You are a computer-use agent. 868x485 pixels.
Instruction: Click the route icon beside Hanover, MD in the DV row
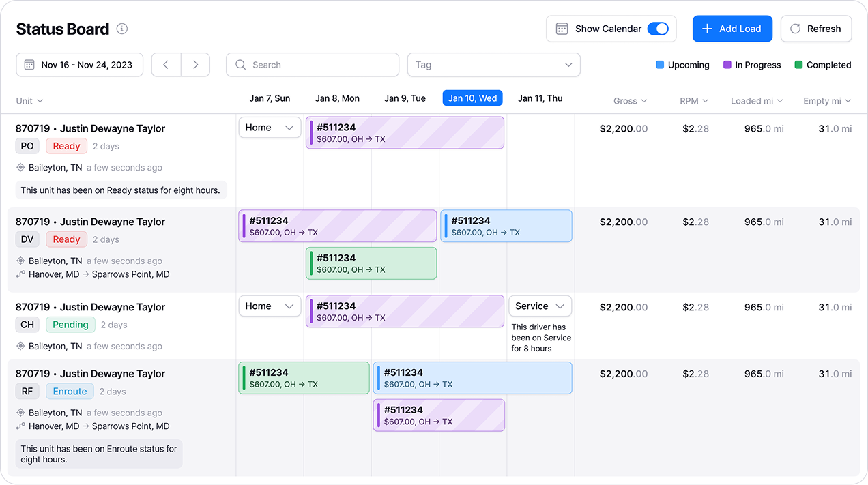click(20, 274)
